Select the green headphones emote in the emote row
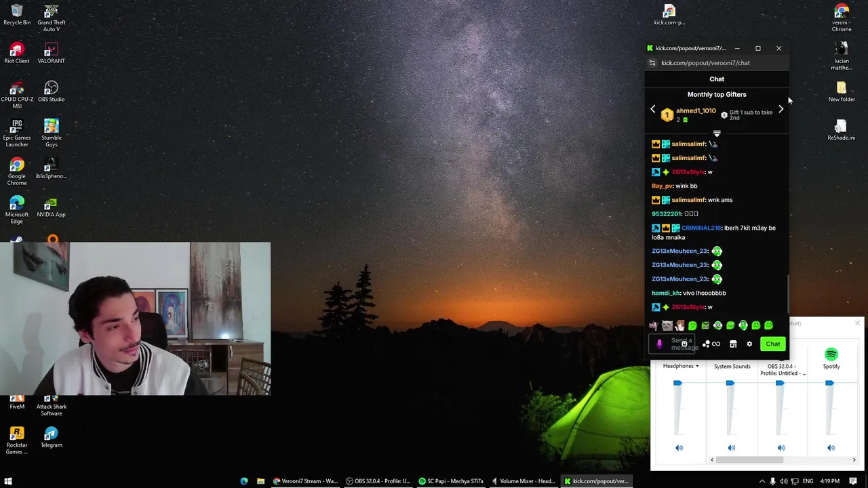868x488 pixels. click(743, 325)
